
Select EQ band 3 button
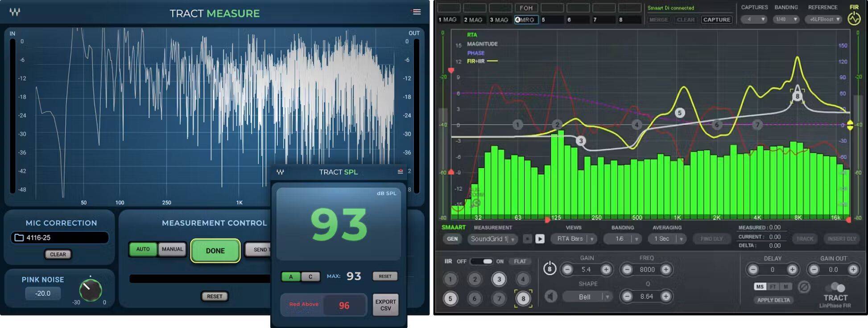pyautogui.click(x=499, y=279)
